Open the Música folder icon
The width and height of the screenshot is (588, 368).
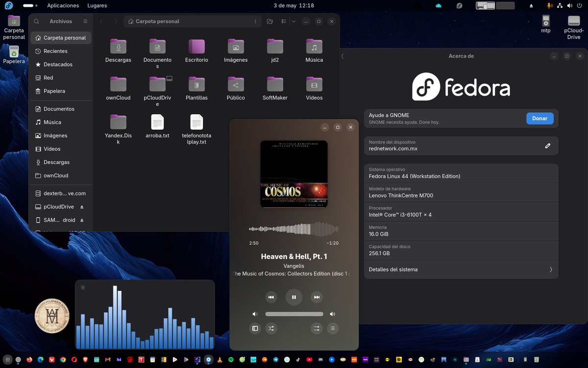tap(314, 46)
